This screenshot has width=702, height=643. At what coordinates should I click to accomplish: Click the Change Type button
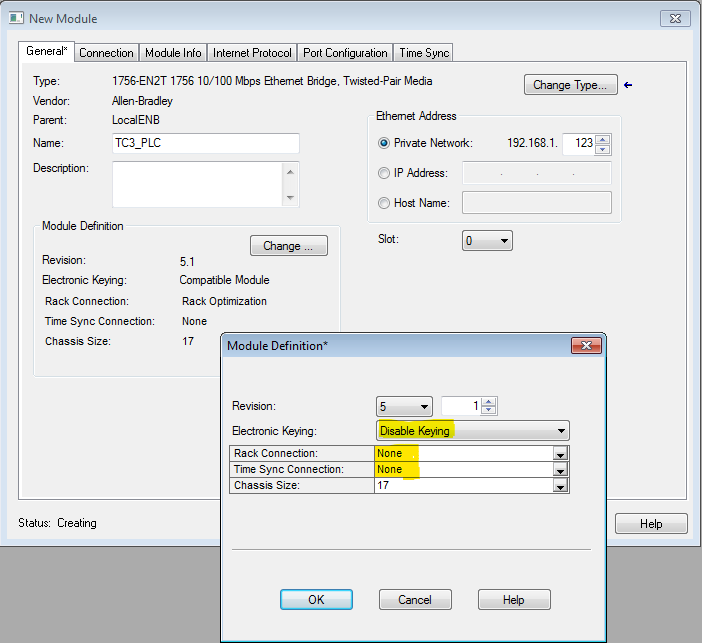tap(570, 85)
